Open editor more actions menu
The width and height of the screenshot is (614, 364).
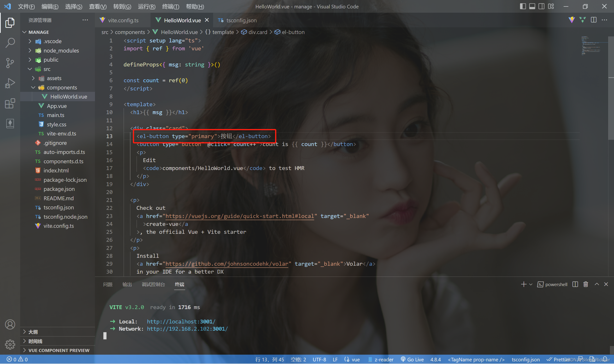[x=604, y=20]
